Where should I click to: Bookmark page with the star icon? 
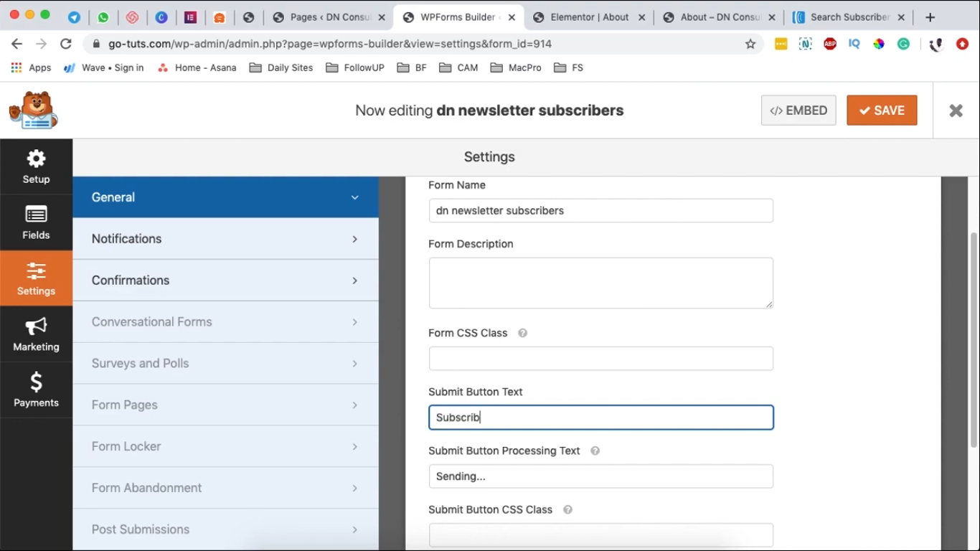750,44
